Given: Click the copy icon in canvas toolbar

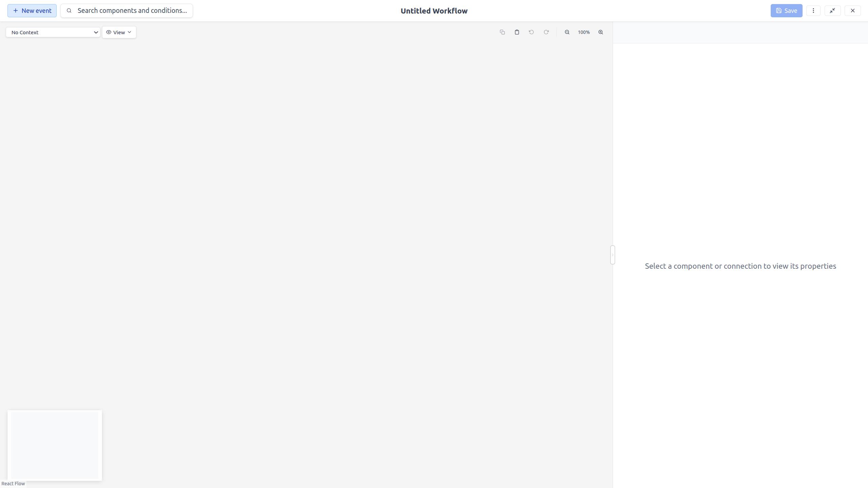Looking at the screenshot, I should pyautogui.click(x=502, y=32).
